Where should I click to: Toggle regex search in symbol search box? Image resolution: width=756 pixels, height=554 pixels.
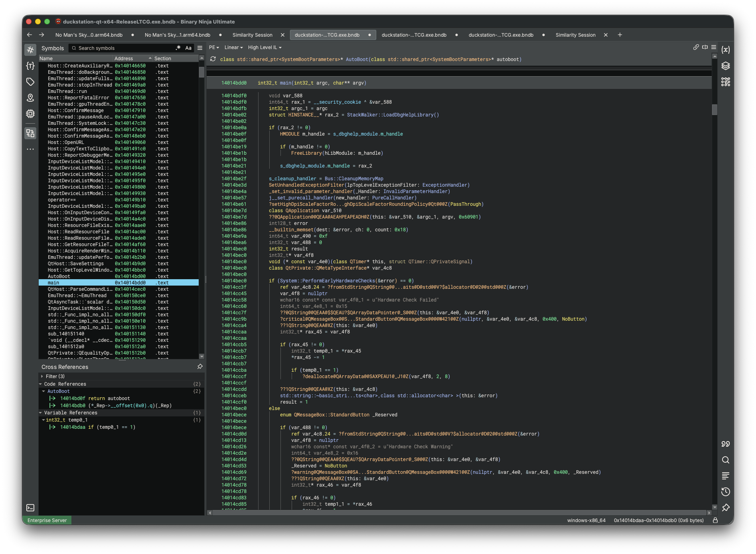click(178, 48)
